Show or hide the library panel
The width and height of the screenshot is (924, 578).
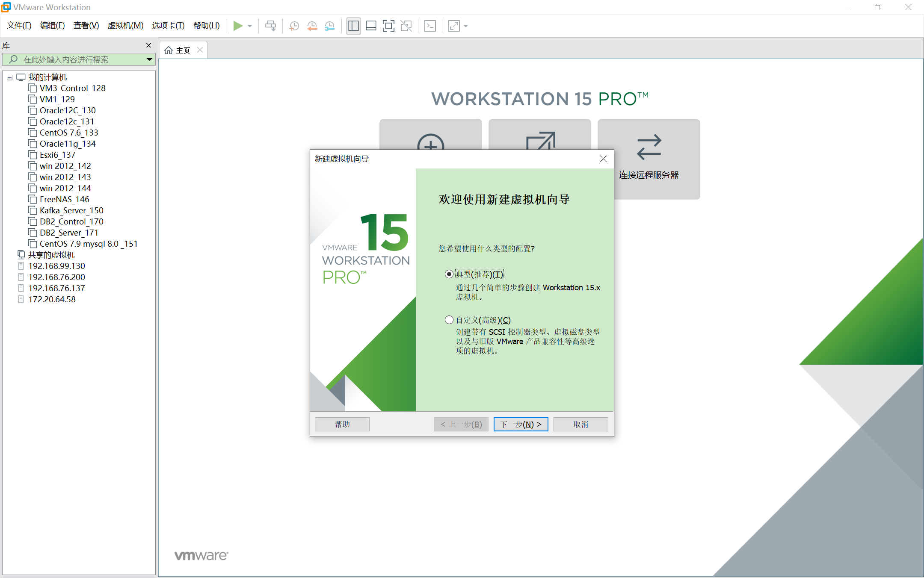tap(353, 26)
